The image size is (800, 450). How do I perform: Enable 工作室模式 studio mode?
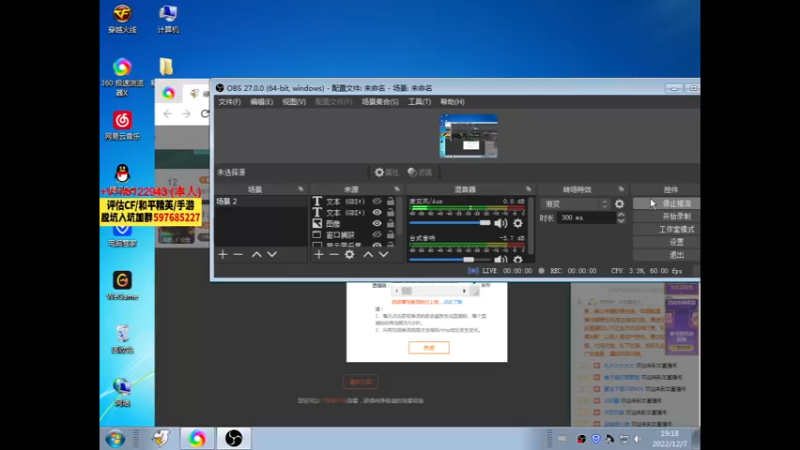point(666,229)
